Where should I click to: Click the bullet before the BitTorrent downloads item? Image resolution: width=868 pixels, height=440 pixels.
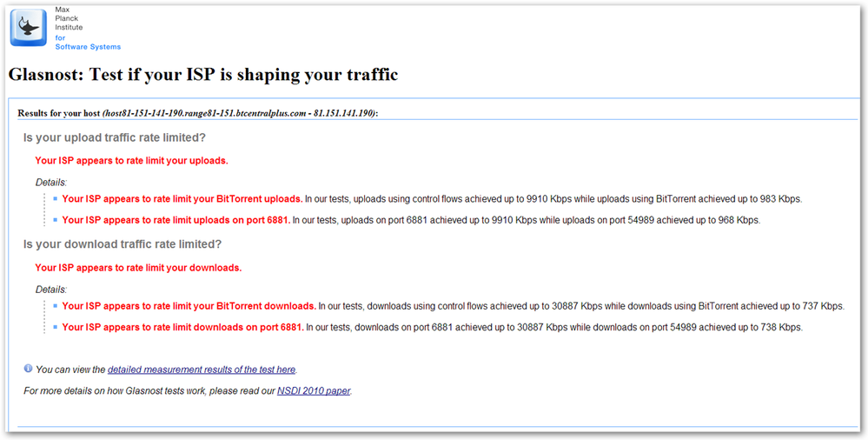click(56, 305)
